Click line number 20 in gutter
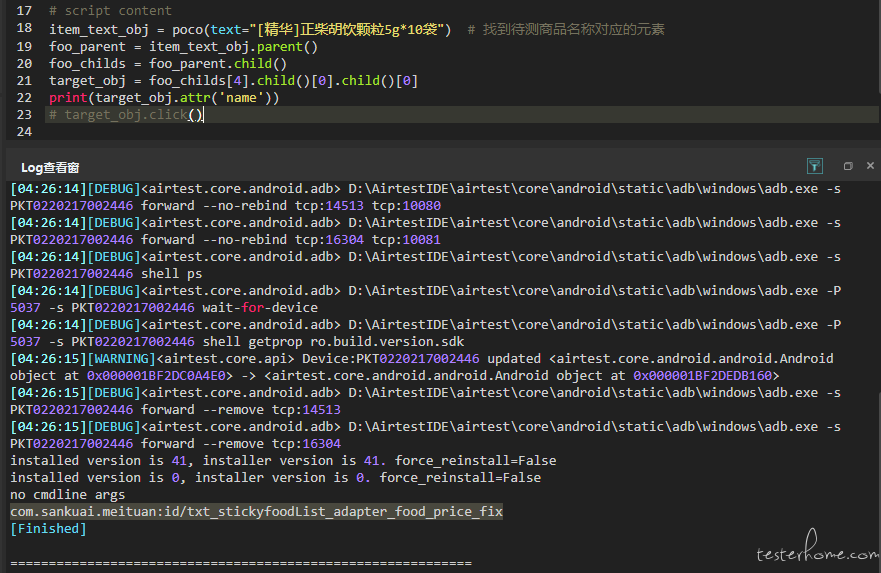Screen dimensions: 881x573 [24, 63]
